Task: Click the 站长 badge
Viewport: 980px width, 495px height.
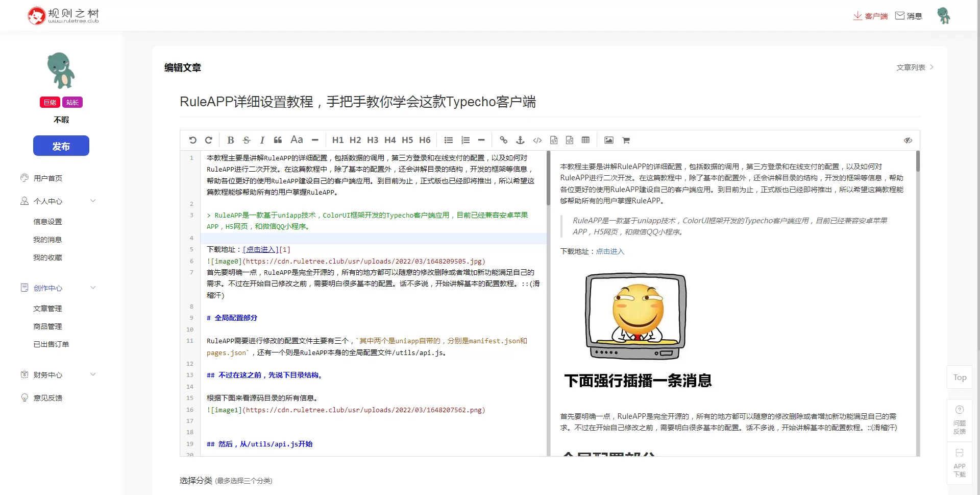Action: [x=72, y=102]
